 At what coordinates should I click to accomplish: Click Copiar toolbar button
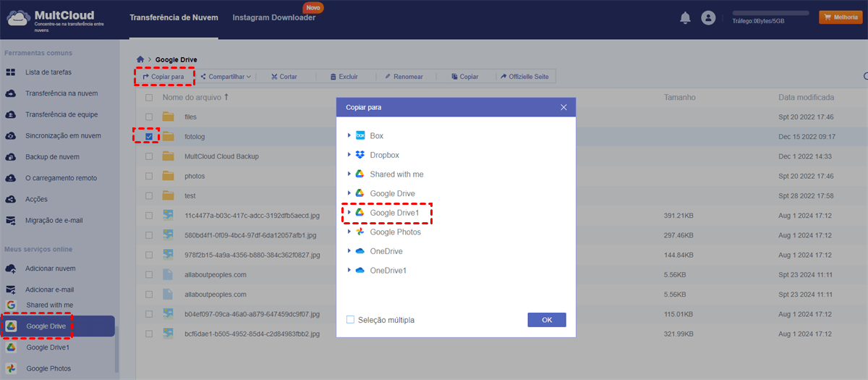pyautogui.click(x=464, y=76)
